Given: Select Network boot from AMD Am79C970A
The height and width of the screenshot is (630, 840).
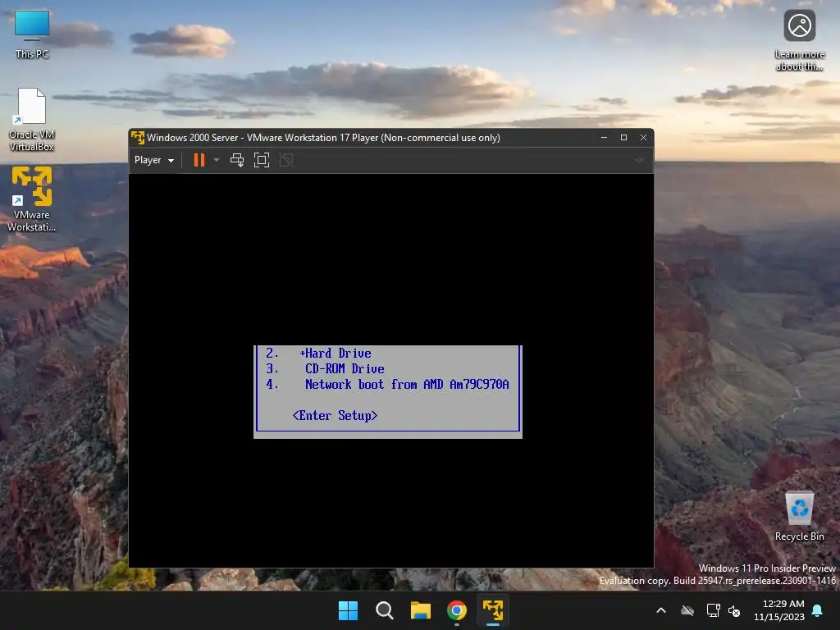Looking at the screenshot, I should (x=407, y=385).
